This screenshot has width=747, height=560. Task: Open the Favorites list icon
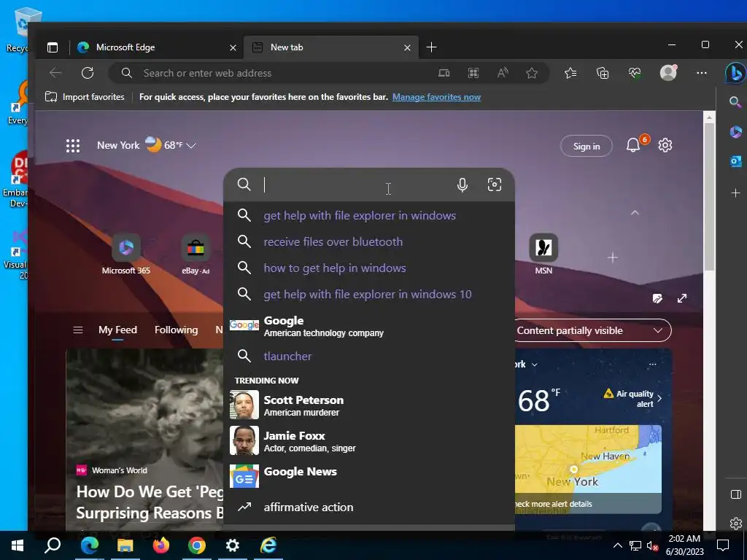click(x=570, y=73)
